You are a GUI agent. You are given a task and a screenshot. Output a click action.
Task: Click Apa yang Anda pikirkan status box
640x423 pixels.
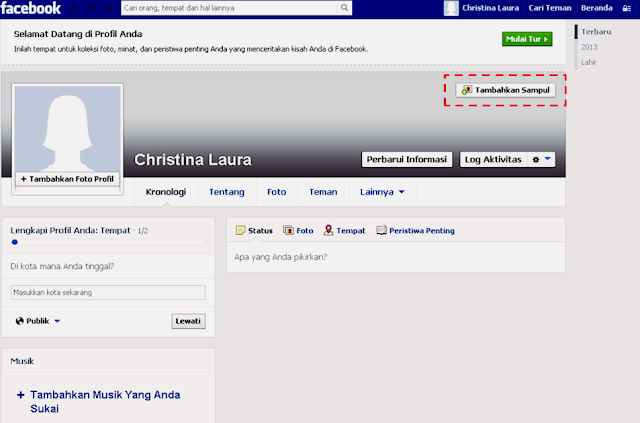(x=396, y=257)
